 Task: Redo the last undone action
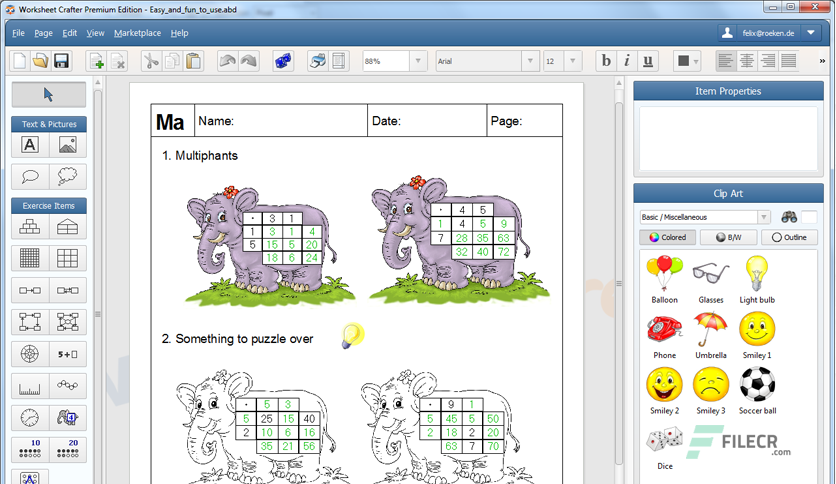tap(248, 61)
